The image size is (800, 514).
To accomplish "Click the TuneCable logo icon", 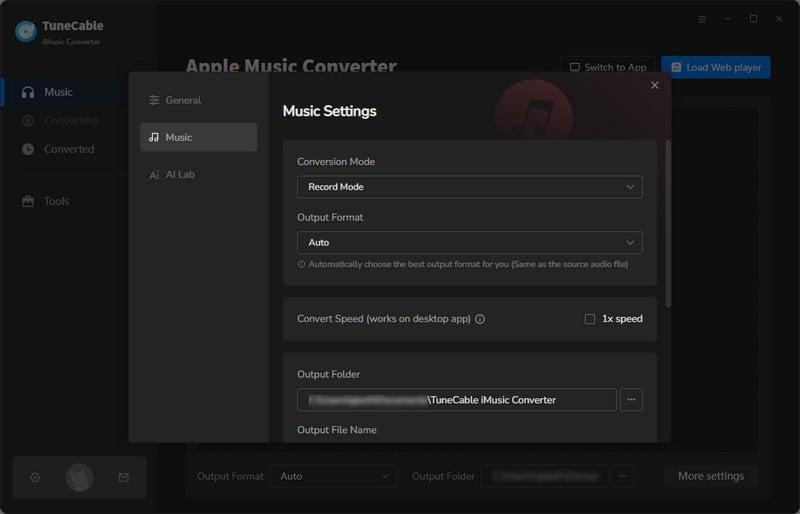I will coord(26,31).
